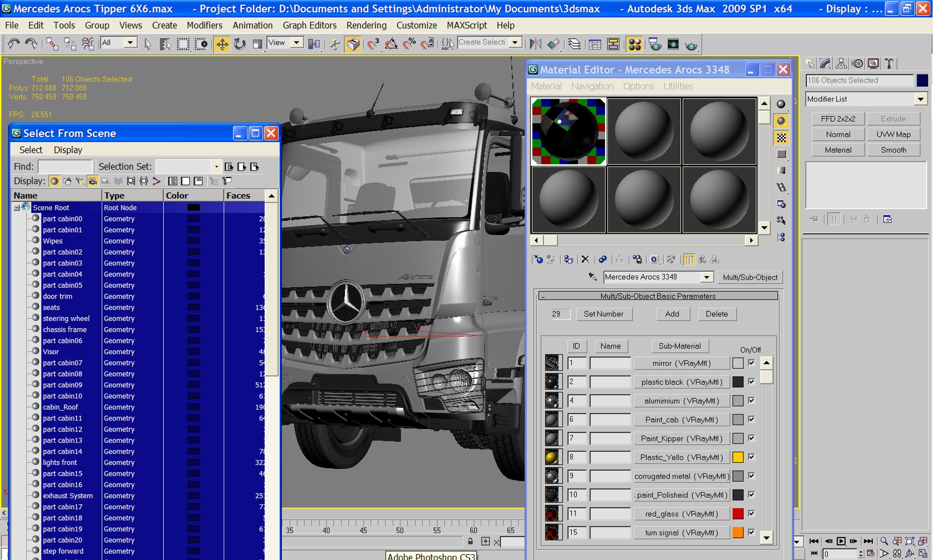Toggle Angle Snap in main toolbar
Viewport: 933px width, 560px height.
(391, 44)
